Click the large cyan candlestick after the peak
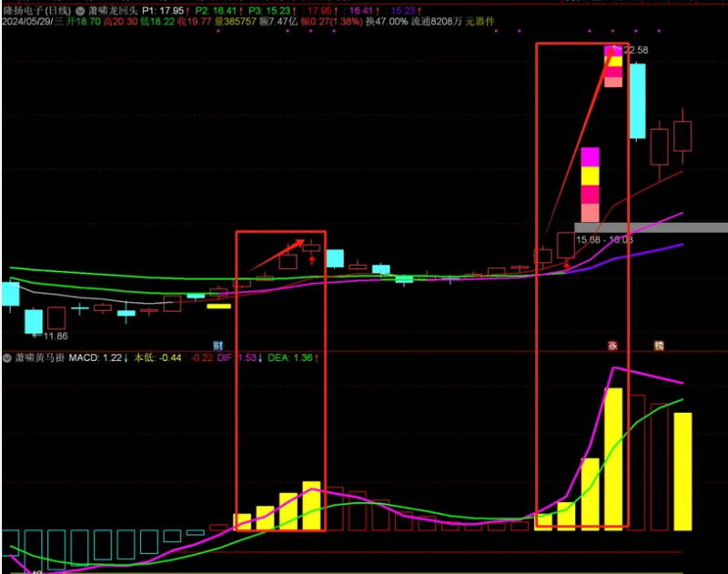The width and height of the screenshot is (728, 574). point(637,100)
